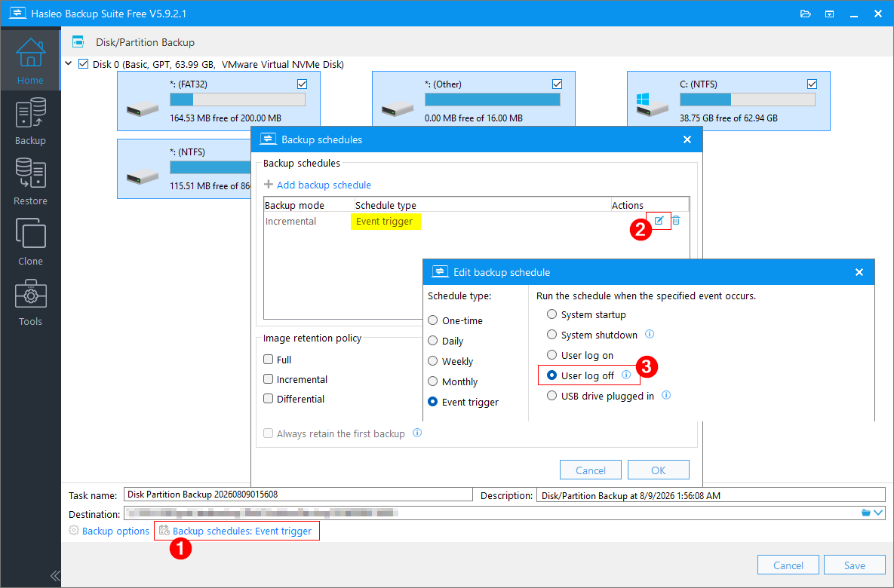This screenshot has width=894, height=588.
Task: Select System shutdown event
Action: [x=551, y=335]
